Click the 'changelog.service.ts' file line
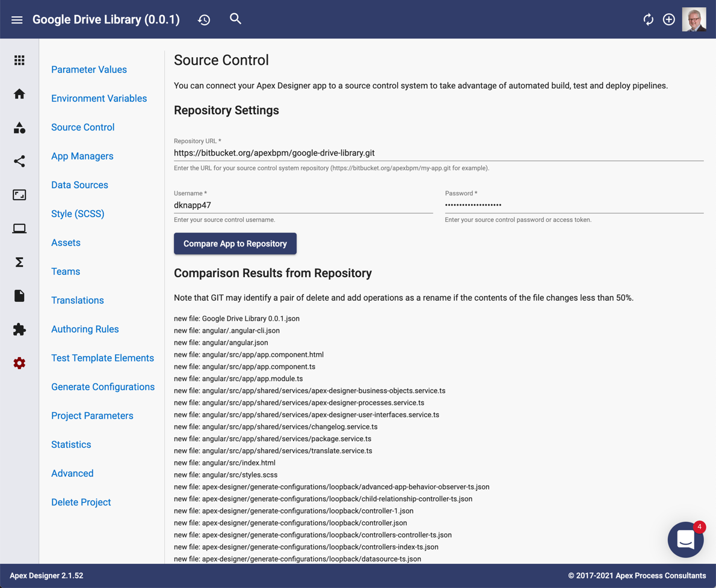The image size is (716, 588). 276,426
